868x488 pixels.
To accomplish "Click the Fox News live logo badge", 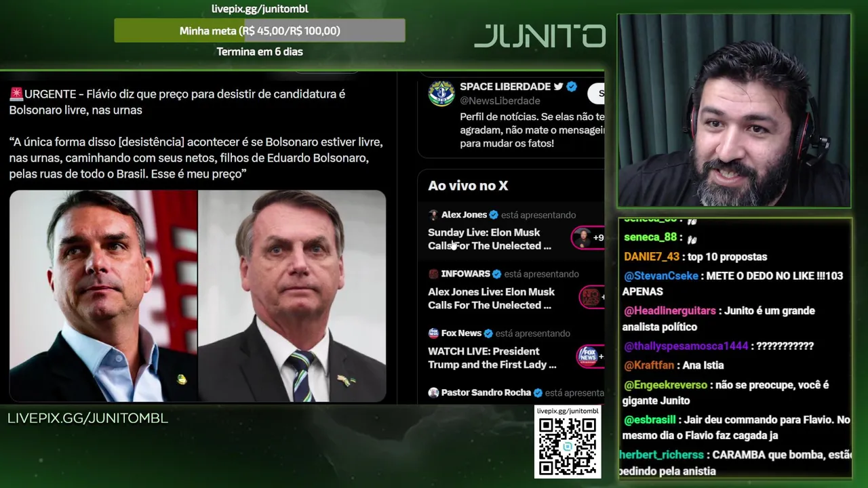I will pyautogui.click(x=590, y=356).
